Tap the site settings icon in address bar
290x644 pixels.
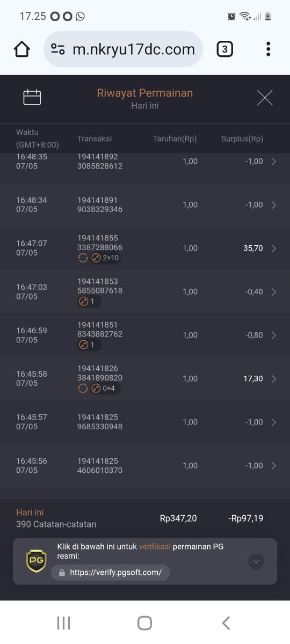coord(58,49)
